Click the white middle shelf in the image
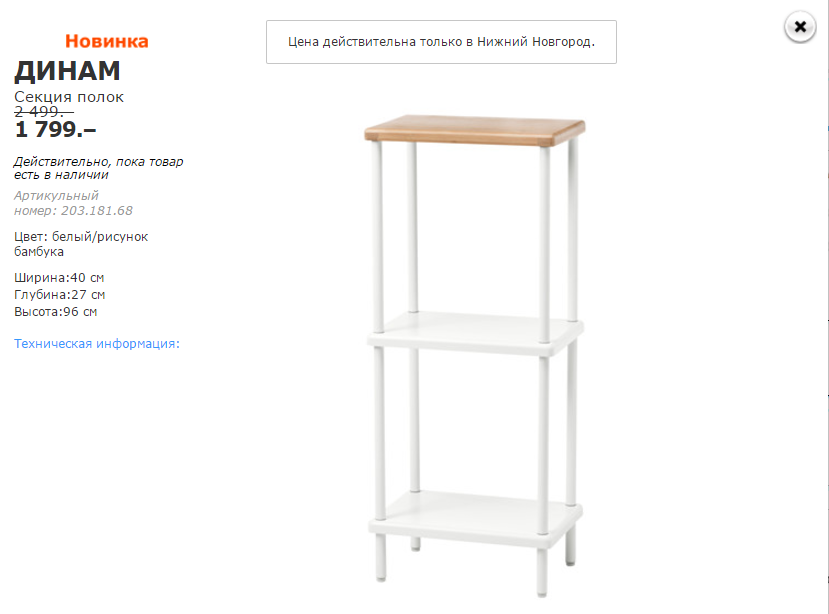This screenshot has height=614, width=829. pos(474,331)
